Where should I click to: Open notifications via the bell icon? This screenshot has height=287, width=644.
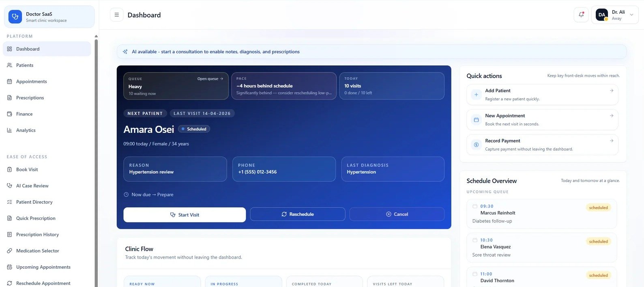tap(581, 15)
